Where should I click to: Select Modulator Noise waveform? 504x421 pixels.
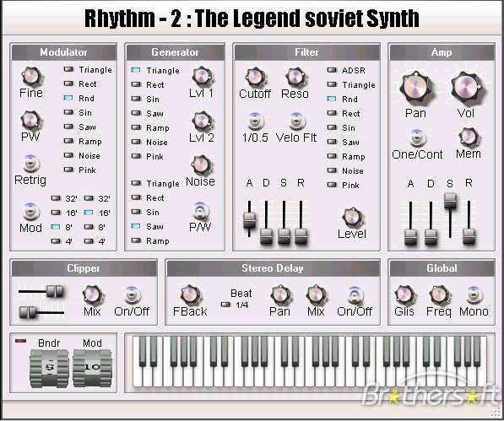tap(68, 155)
